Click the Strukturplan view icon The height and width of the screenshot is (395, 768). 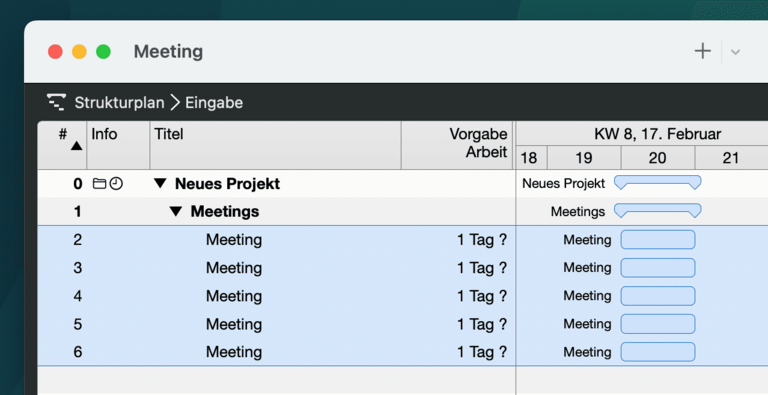pos(56,102)
